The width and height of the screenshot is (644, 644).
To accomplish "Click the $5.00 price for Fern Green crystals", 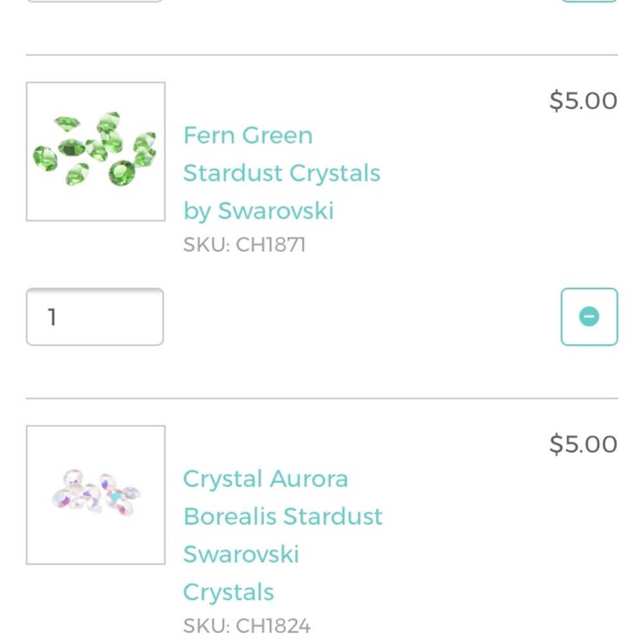I will (583, 100).
